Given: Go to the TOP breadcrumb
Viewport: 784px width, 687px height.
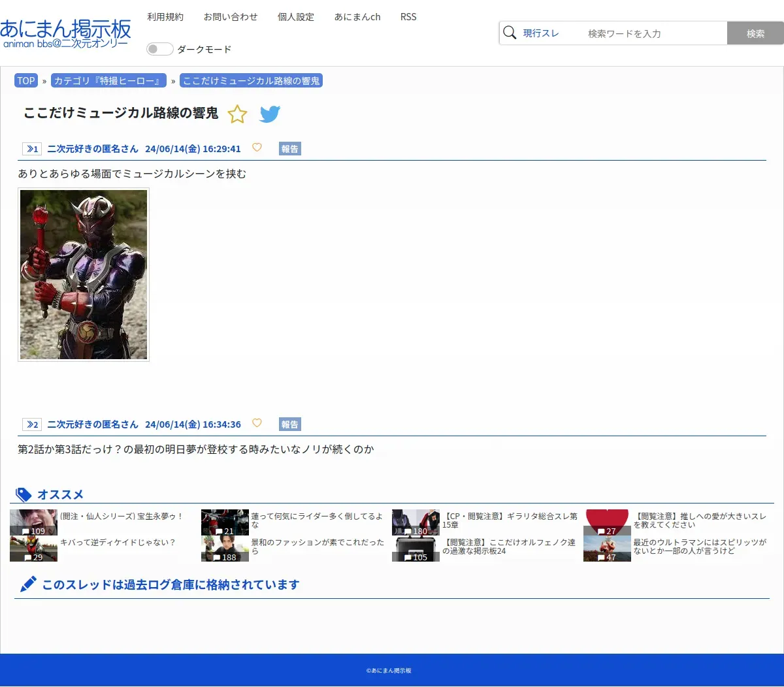Looking at the screenshot, I should point(26,81).
